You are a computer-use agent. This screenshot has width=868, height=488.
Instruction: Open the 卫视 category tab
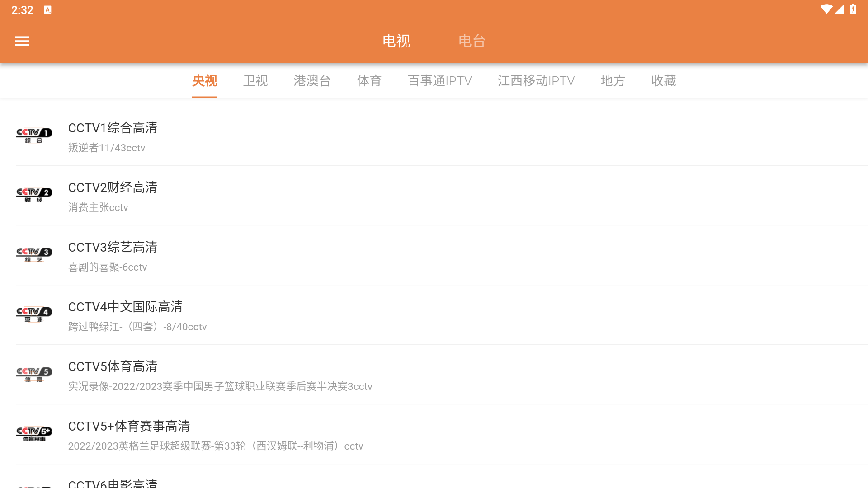[x=255, y=81]
